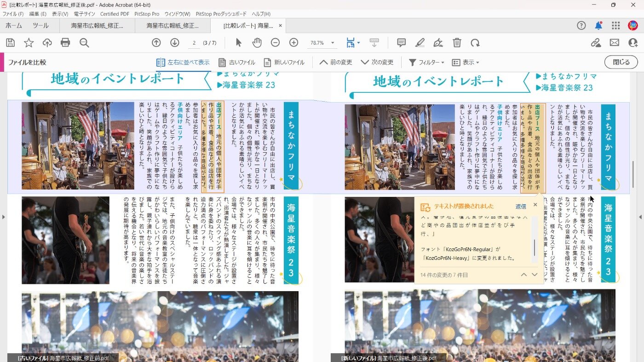Click 返信 link in change popup
Viewport: 644px width, 362px height.
click(x=521, y=207)
